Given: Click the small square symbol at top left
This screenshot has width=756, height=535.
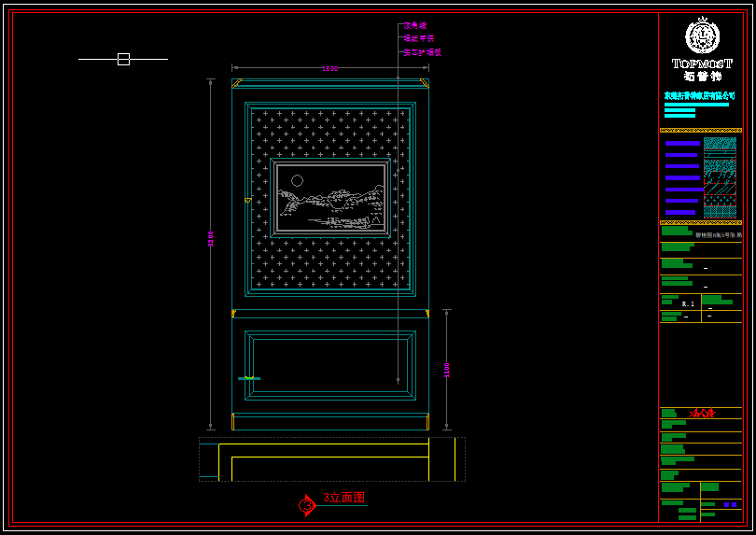Looking at the screenshot, I should [x=123, y=59].
